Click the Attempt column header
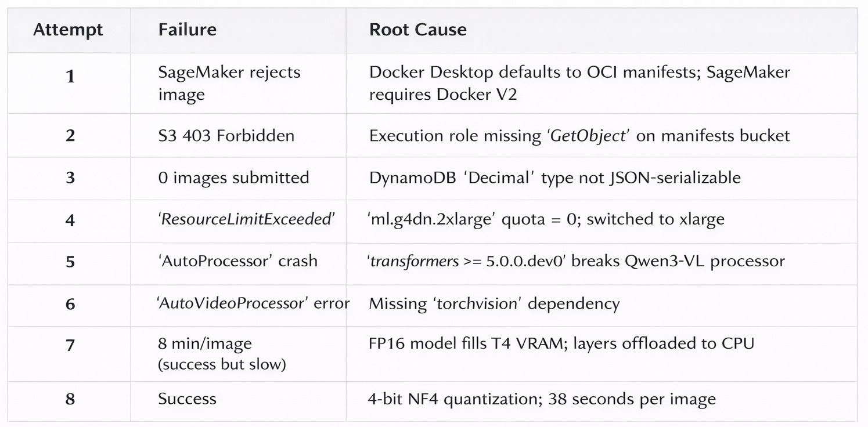The height and width of the screenshot is (427, 868). coord(68,30)
